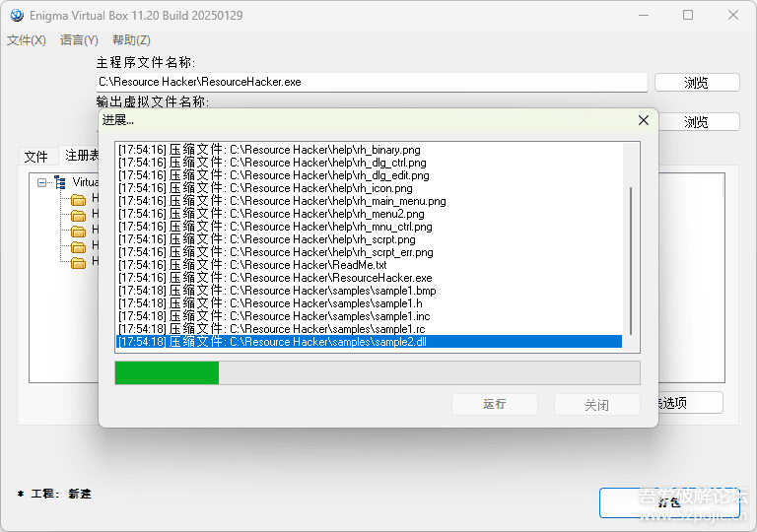
Task: Collapse the Virtual root tree node
Action: pos(42,183)
